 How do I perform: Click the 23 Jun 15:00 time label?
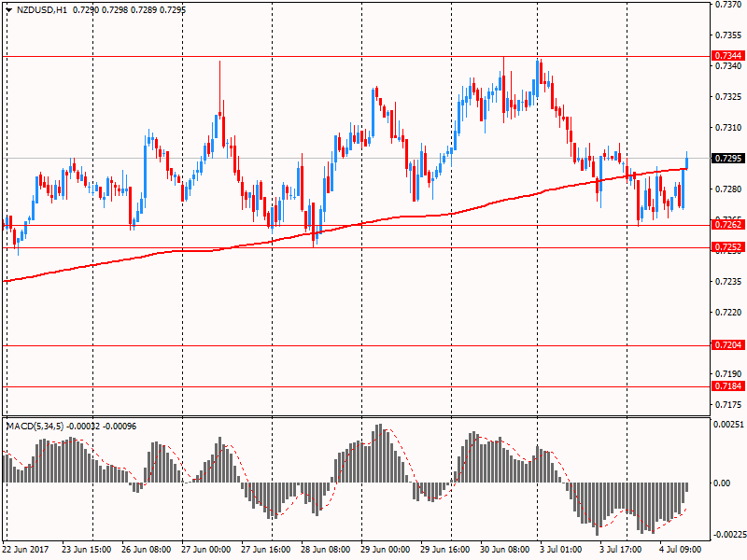tap(86, 549)
